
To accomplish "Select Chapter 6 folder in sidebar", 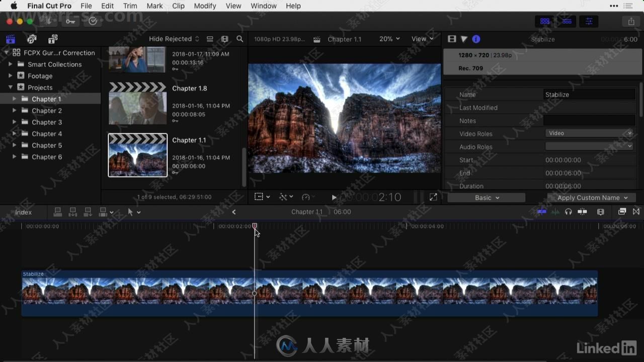I will (50, 157).
